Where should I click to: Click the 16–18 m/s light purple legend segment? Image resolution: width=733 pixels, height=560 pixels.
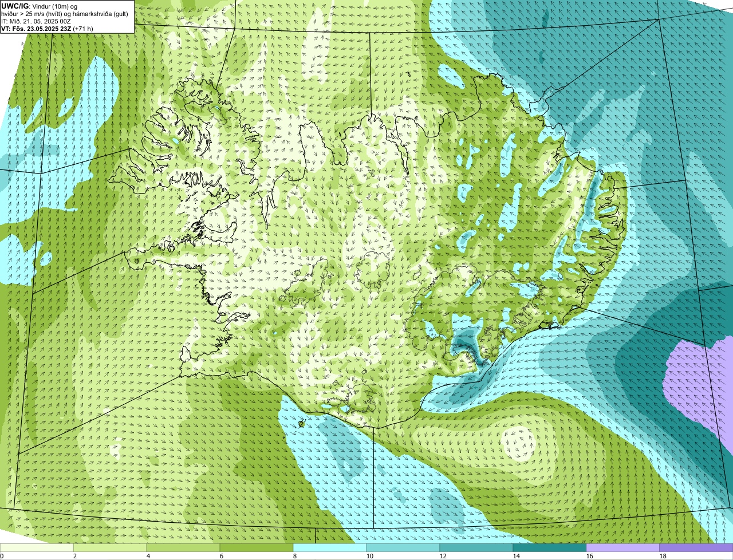[623, 547]
